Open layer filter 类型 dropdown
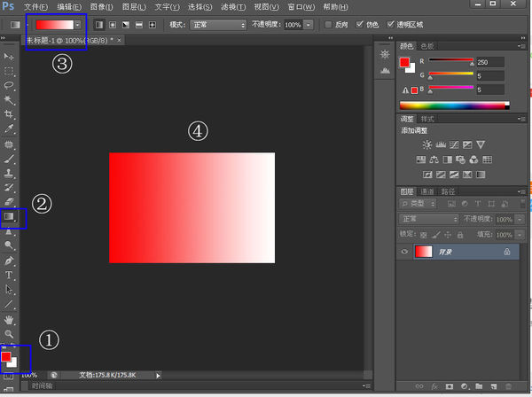This screenshot has width=532, height=397. coord(418,204)
